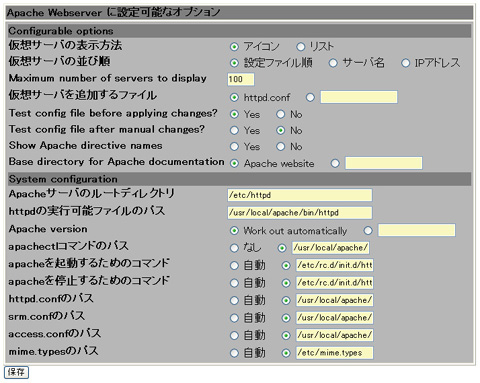Click the custom virtual server file field
The height and width of the screenshot is (383, 480).
tap(359, 97)
